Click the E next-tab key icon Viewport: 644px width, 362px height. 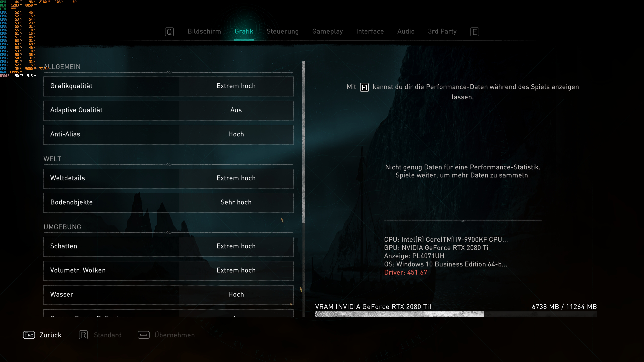pyautogui.click(x=474, y=32)
